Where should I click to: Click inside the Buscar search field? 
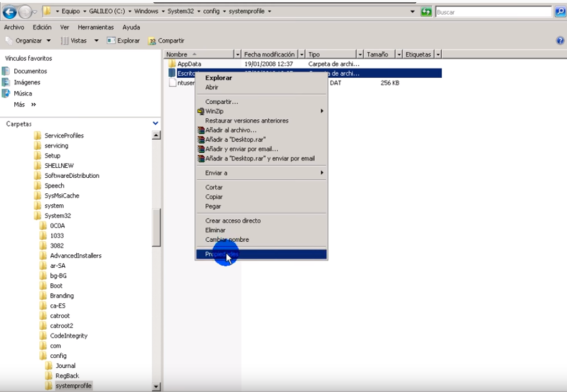tap(494, 12)
